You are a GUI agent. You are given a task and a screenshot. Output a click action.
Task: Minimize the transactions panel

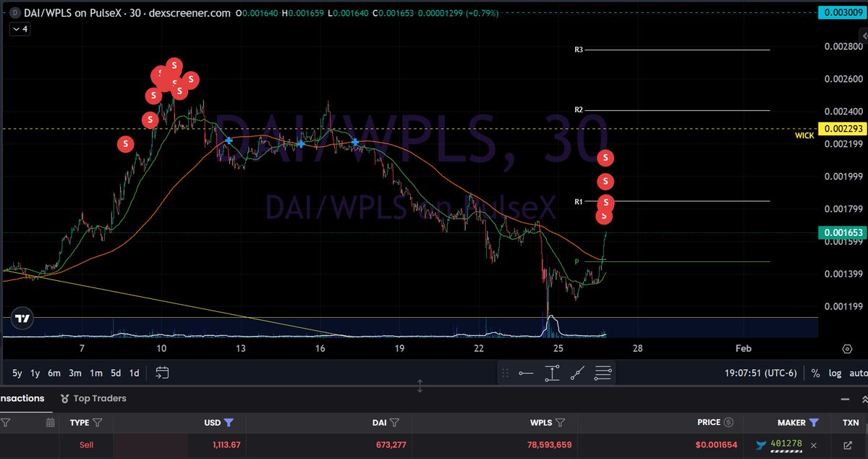click(844, 399)
